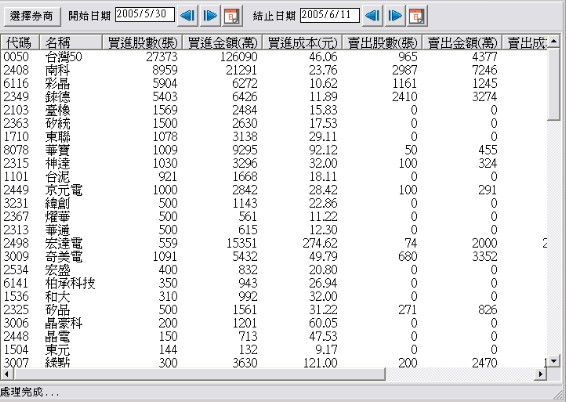The image size is (566, 402).
Task: Open the start date calendar picker
Action: [232, 16]
